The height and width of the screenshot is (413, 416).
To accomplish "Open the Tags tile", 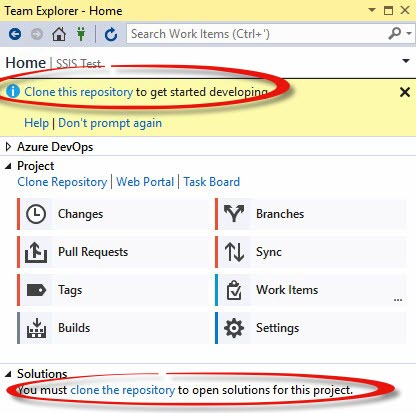I will point(113,290).
